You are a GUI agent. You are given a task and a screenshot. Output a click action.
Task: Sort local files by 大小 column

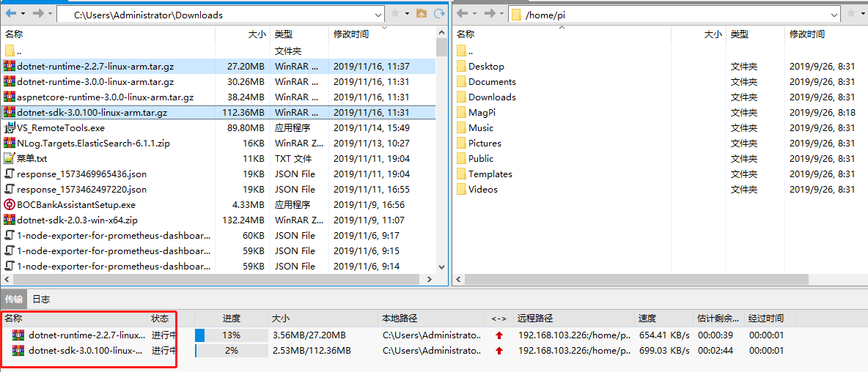point(243,34)
